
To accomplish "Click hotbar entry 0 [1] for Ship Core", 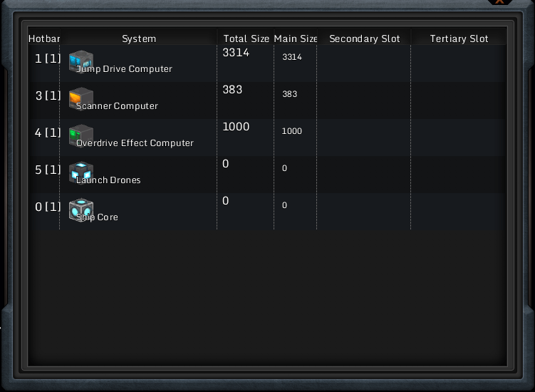I will click(48, 207).
